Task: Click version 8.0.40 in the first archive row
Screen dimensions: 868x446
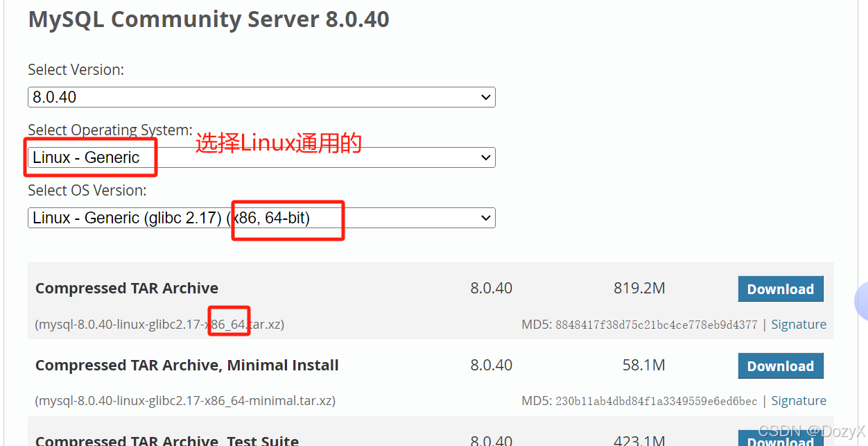Action: [x=492, y=288]
